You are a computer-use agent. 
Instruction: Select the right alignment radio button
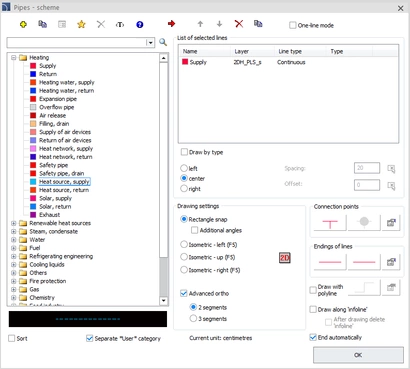pos(184,189)
